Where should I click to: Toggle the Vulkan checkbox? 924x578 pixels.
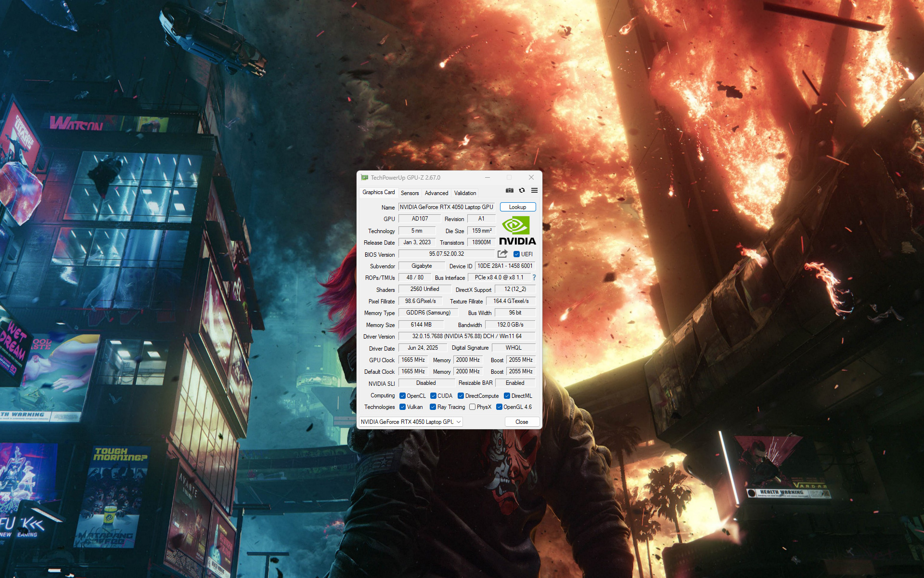click(402, 407)
